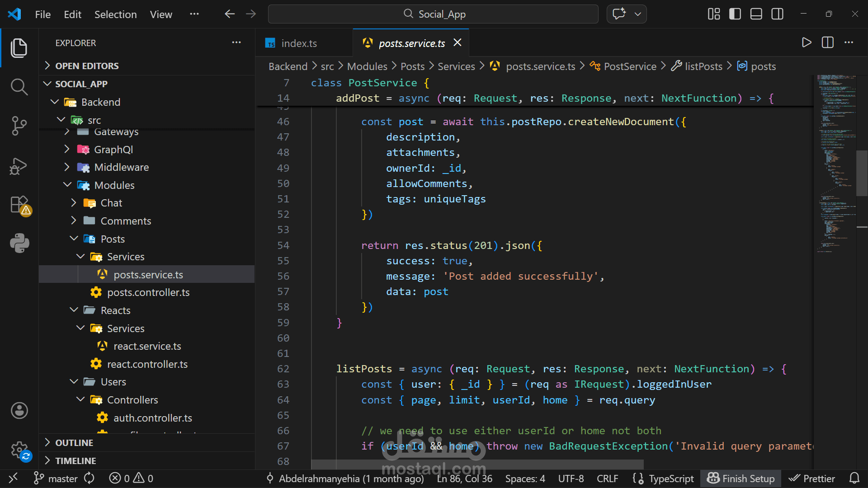Toggle the secondary side bar visibility
The image size is (868, 488).
tap(778, 14)
